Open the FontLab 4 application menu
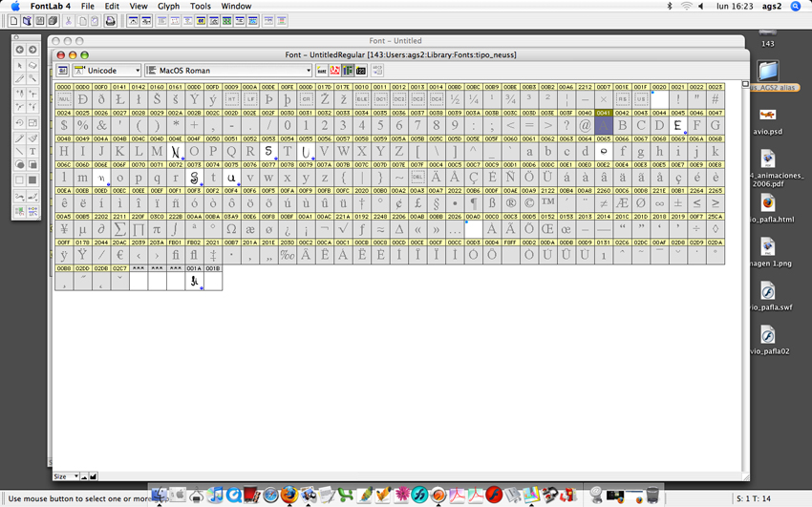Image resolution: width=812 pixels, height=507 pixels. pyautogui.click(x=51, y=7)
